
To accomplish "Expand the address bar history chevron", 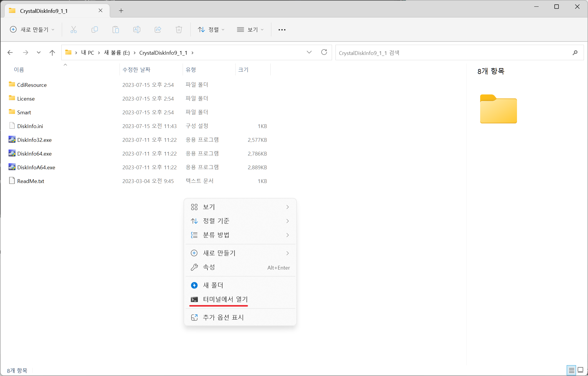I will 309,52.
